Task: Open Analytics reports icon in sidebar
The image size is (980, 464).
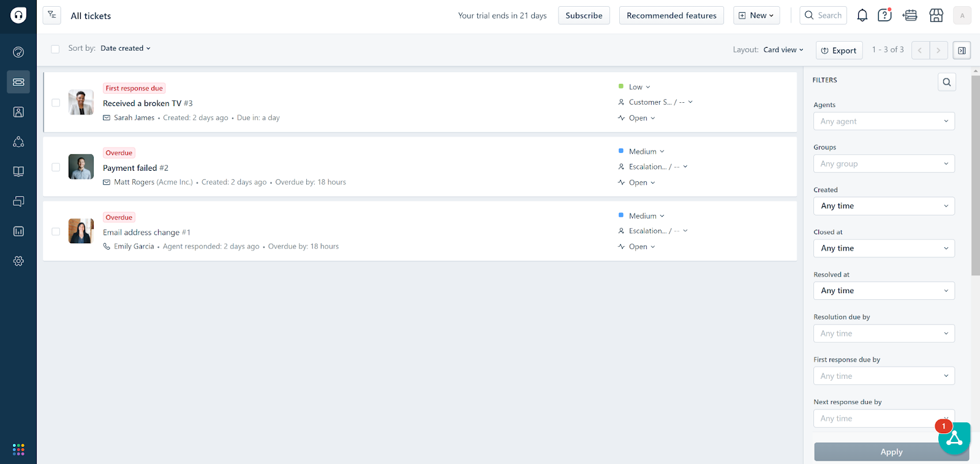Action: [18, 231]
